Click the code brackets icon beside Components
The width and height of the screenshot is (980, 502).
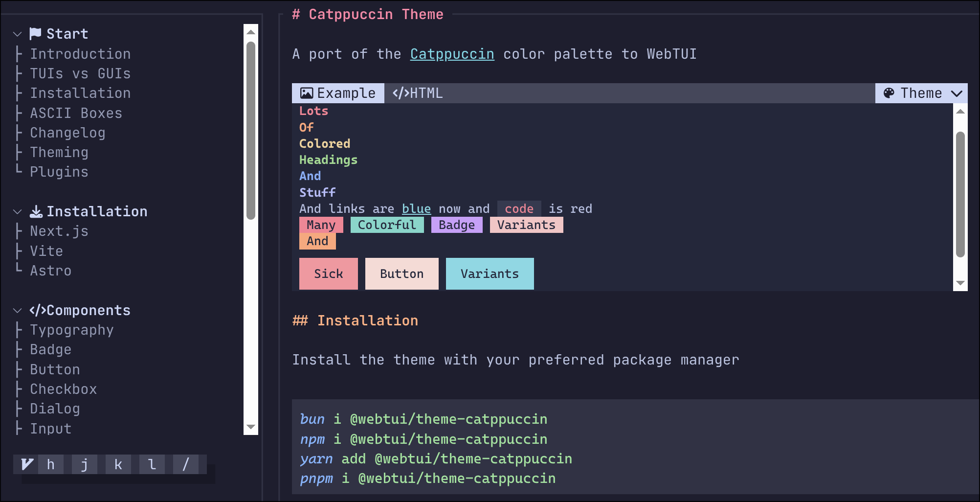click(x=38, y=310)
